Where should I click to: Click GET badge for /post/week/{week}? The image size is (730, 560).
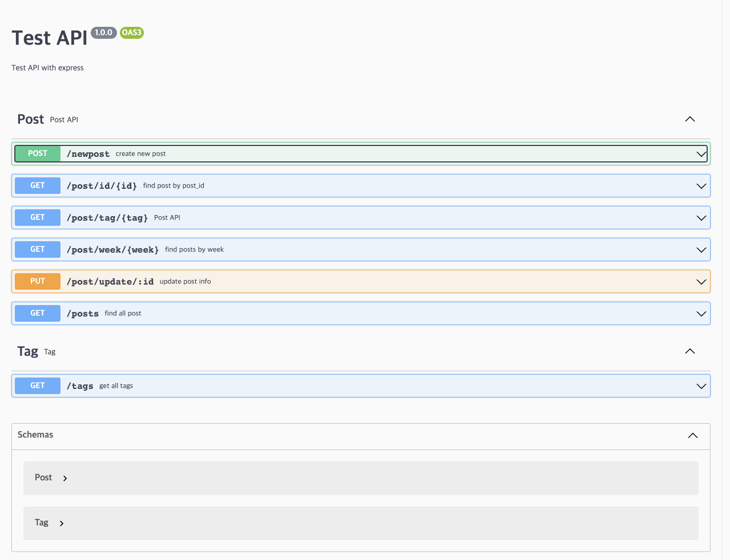(x=38, y=249)
